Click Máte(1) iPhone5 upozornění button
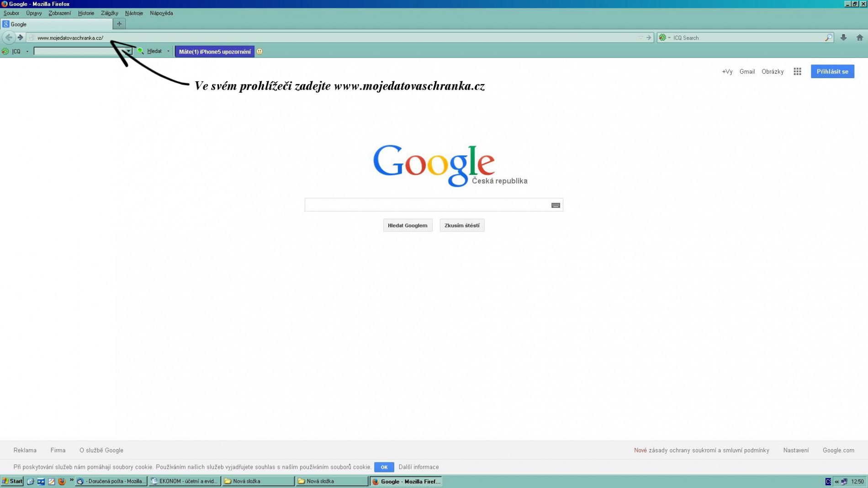 [215, 52]
